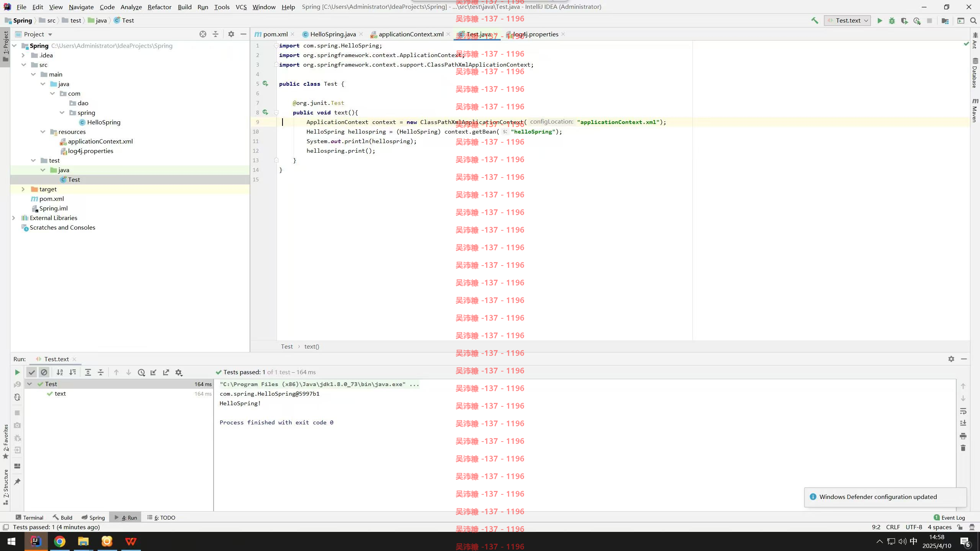The image size is (980, 551).
Task: Click CRLF line separator in status bar
Action: pyautogui.click(x=893, y=527)
